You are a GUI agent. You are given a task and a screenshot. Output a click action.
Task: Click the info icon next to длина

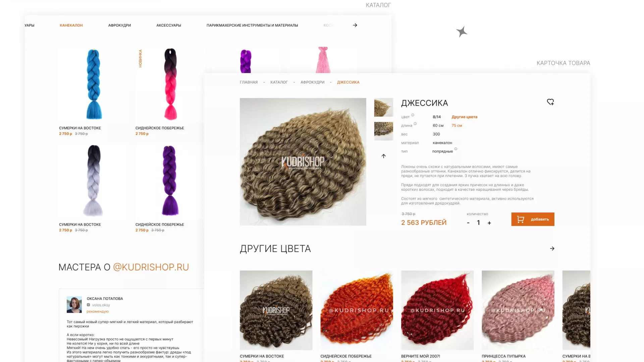click(415, 124)
